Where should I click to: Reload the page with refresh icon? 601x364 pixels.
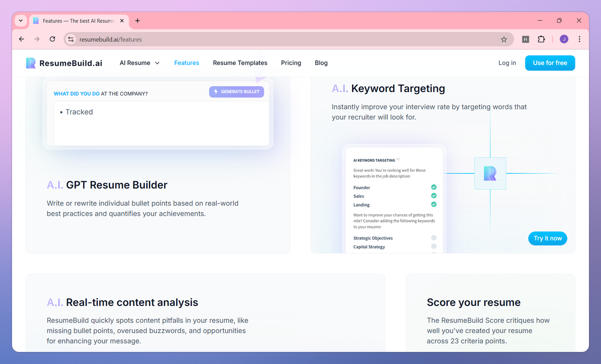(52, 39)
